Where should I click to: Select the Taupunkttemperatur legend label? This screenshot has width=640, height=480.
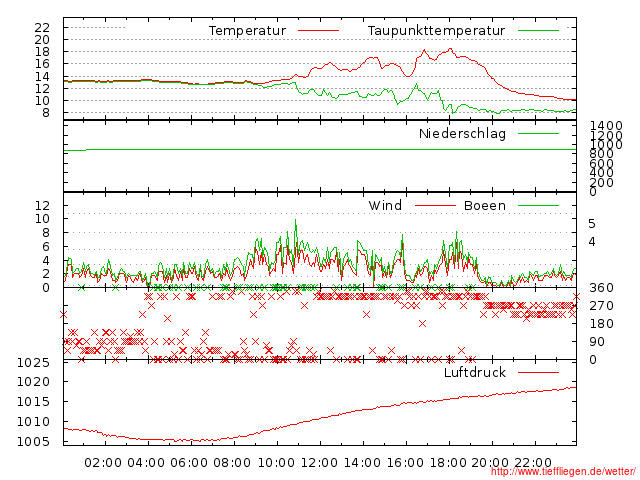436,31
